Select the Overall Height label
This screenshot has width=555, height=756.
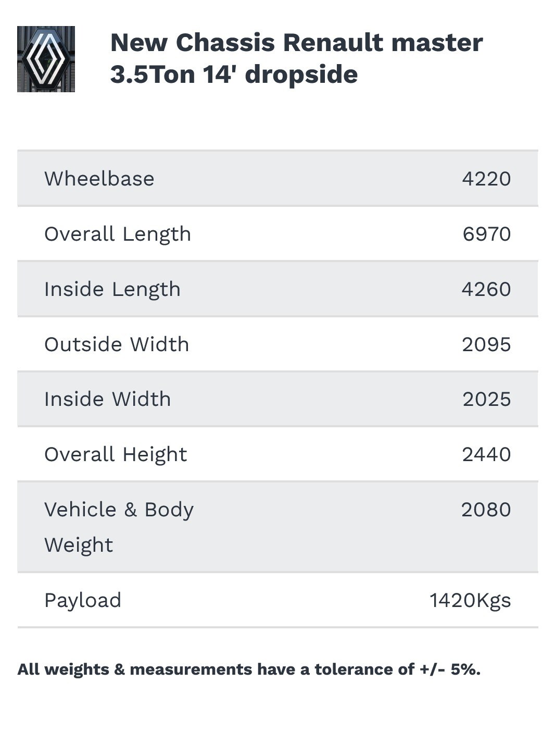116,454
